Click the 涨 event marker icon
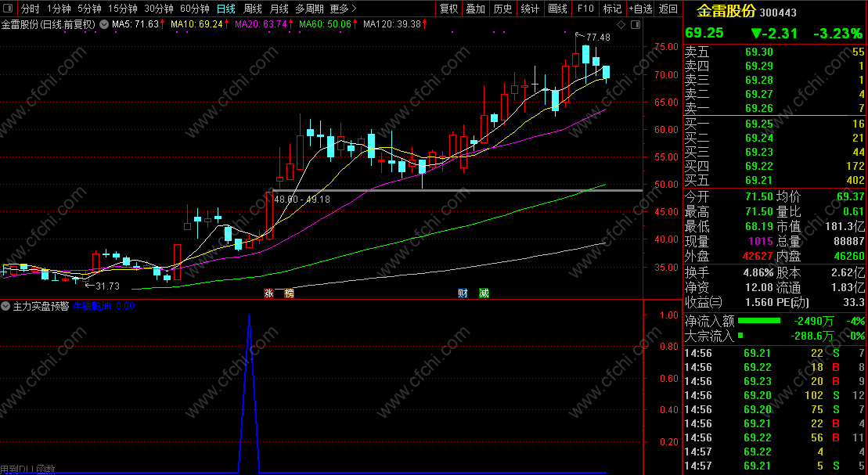This screenshot has height=475, width=868. (x=269, y=293)
